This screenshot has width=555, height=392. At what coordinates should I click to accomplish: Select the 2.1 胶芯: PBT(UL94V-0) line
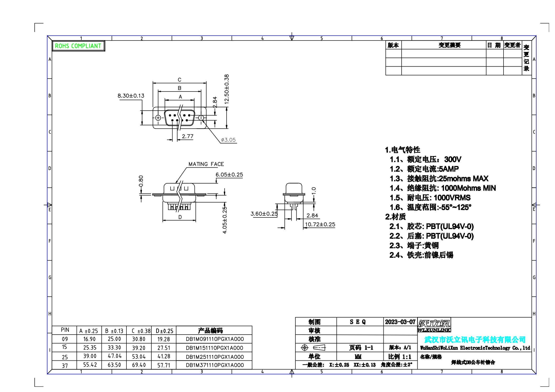click(x=431, y=226)
